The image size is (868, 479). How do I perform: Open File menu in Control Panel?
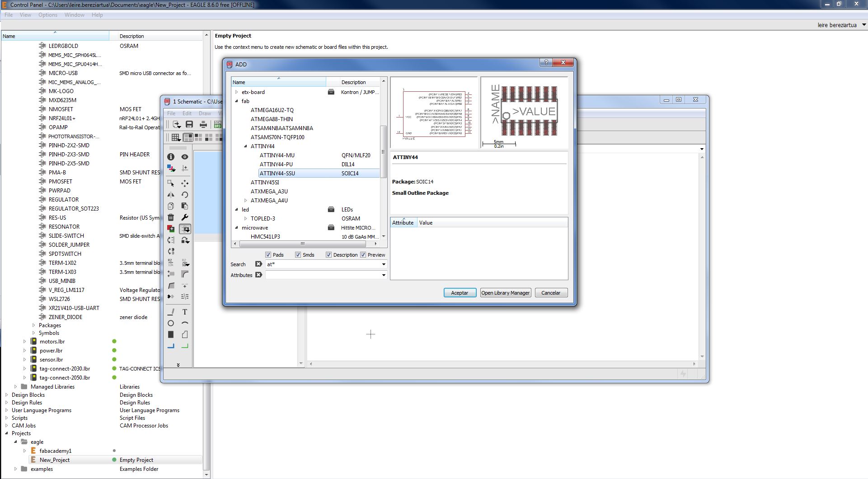[9, 15]
